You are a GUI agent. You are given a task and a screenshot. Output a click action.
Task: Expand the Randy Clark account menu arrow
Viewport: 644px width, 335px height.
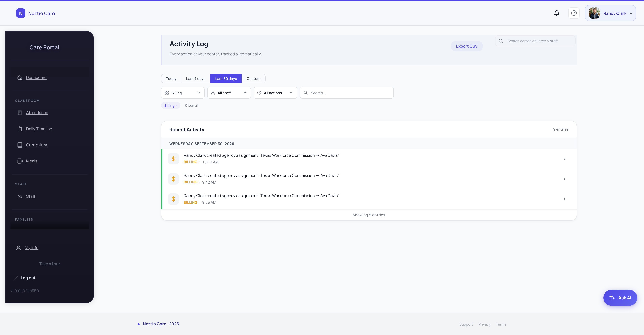click(x=631, y=14)
